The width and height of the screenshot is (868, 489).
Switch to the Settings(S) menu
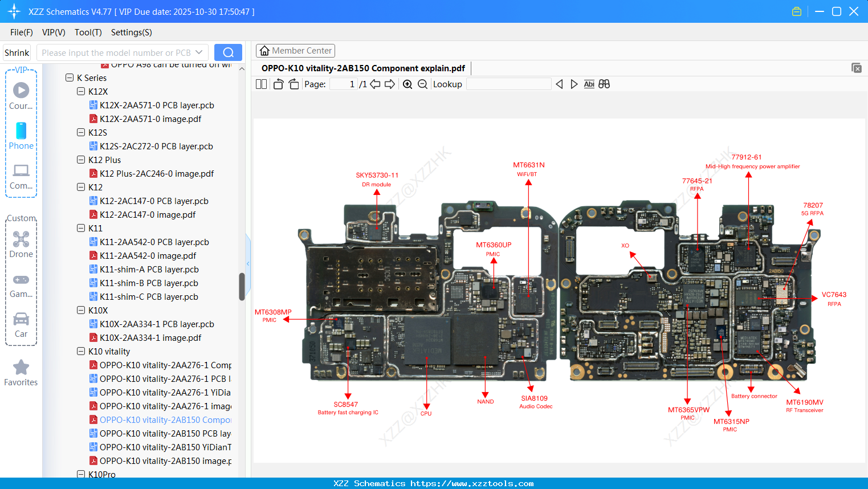click(131, 32)
